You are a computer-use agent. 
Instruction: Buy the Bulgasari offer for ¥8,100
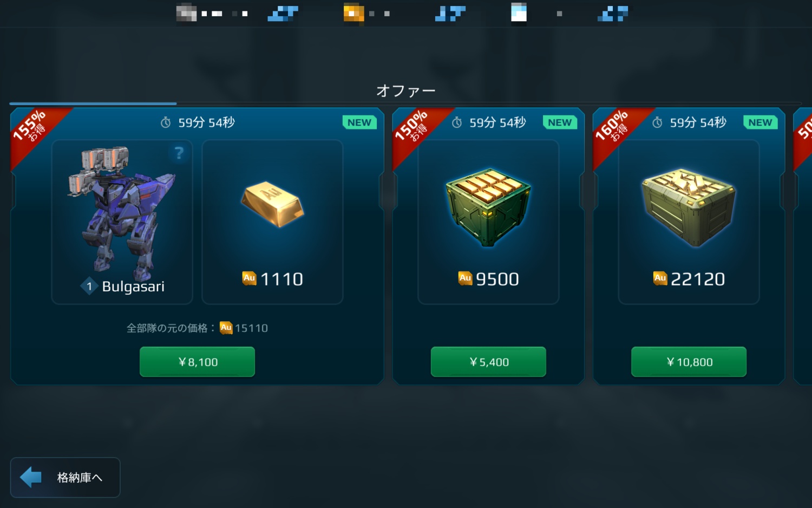197,362
